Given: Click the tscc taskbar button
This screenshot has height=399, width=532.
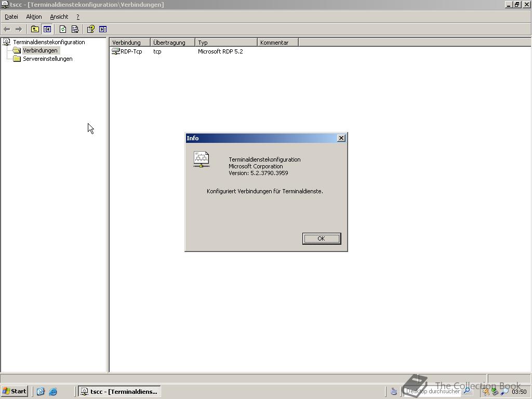Looking at the screenshot, I should pyautogui.click(x=119, y=391).
